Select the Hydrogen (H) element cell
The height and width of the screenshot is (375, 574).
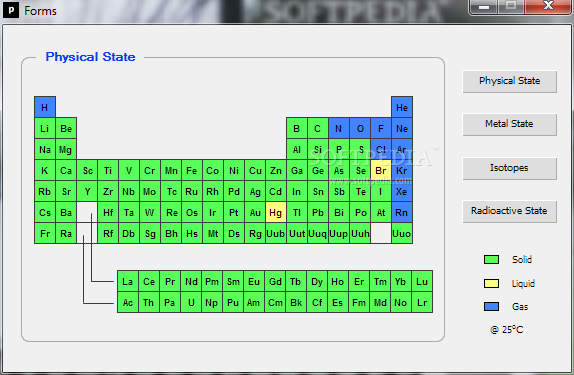click(45, 107)
